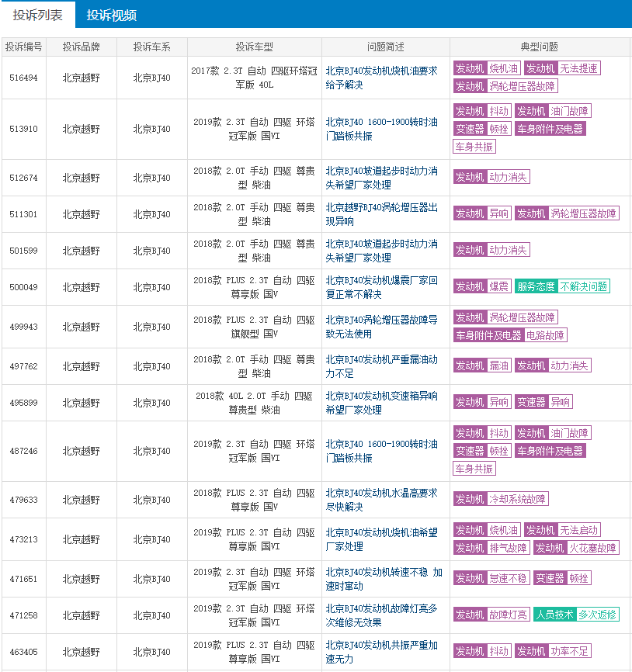
Task: Click green 人员技术 多次返修 tag
Action: coord(576,615)
